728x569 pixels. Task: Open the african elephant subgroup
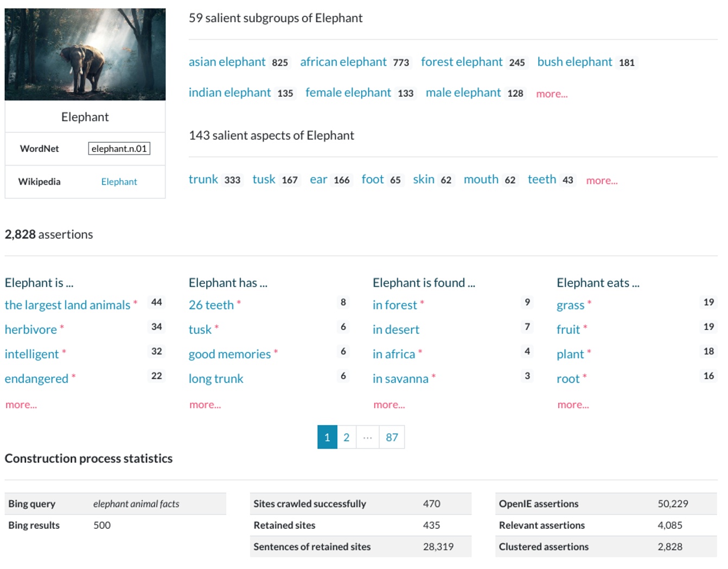pos(343,62)
